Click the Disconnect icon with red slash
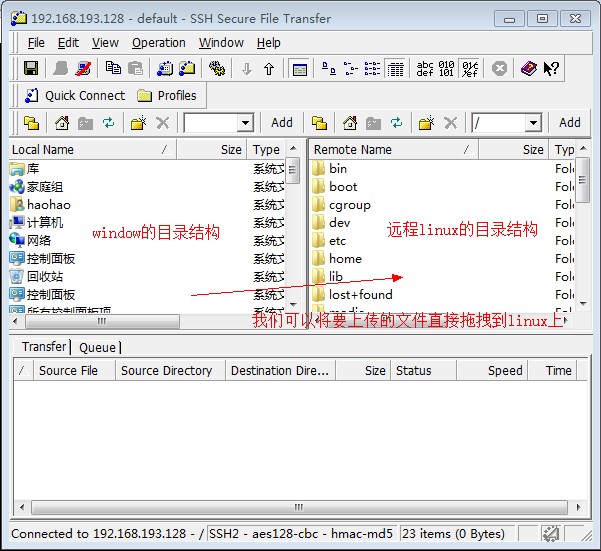 [x=83, y=69]
